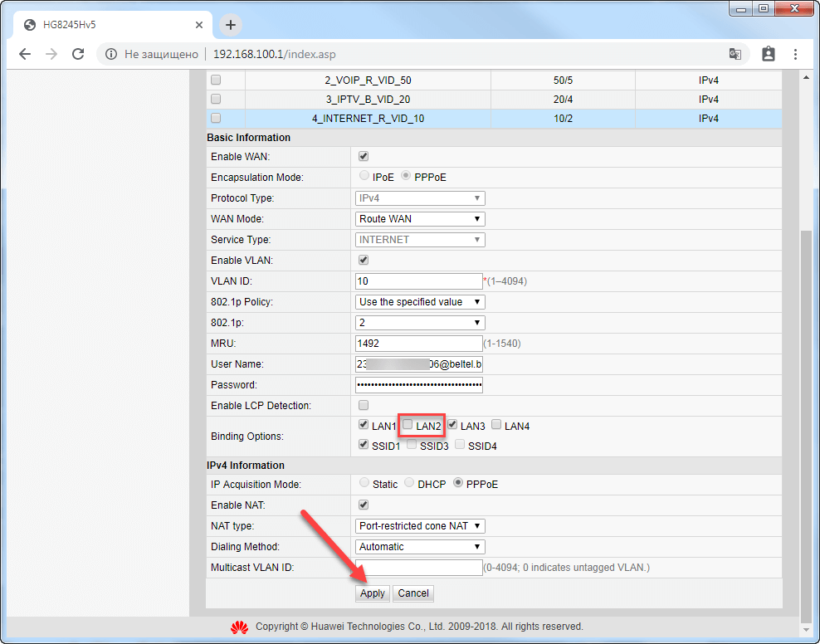This screenshot has height=644, width=820.
Task: Expand the WAN Mode dropdown
Action: tap(419, 219)
